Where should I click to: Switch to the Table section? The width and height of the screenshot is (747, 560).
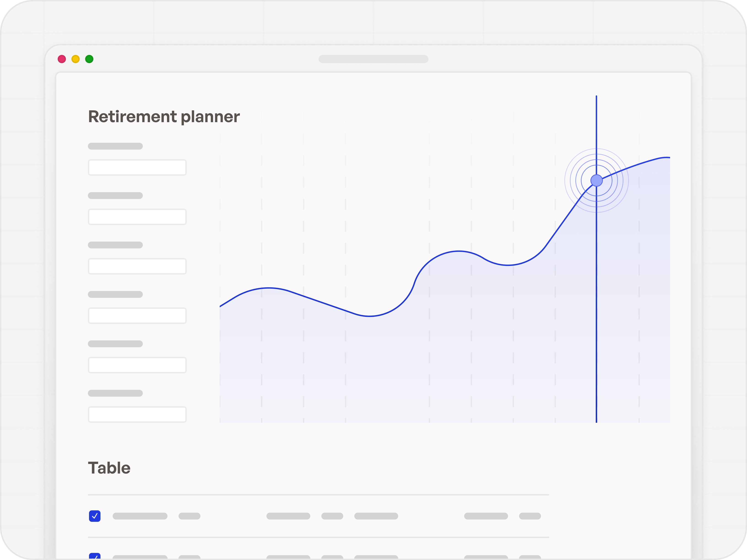109,468
